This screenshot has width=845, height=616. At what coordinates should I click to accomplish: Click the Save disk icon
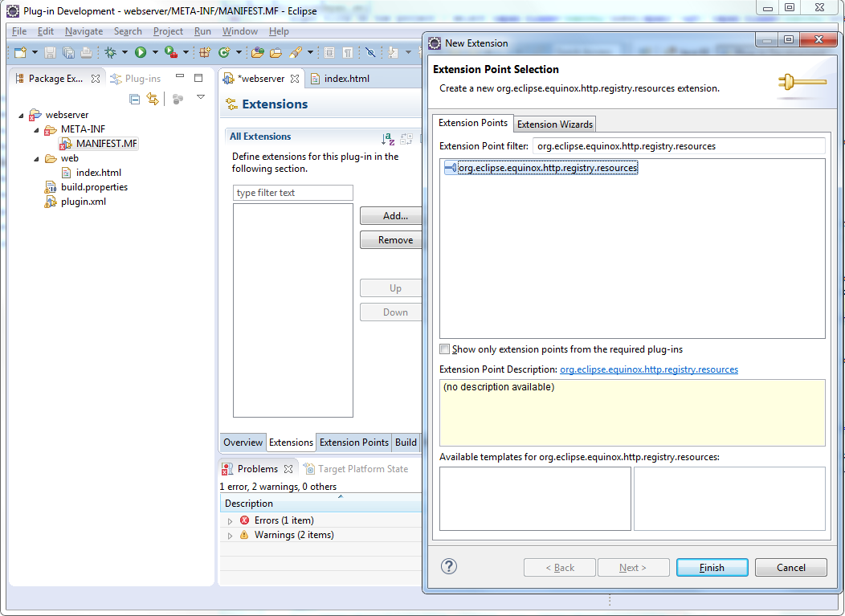tap(50, 52)
